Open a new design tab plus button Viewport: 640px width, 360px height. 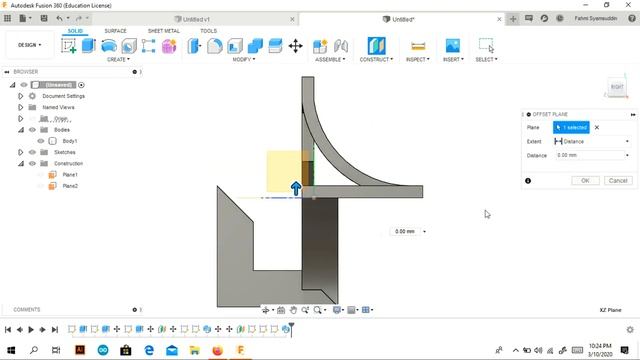pos(513,19)
